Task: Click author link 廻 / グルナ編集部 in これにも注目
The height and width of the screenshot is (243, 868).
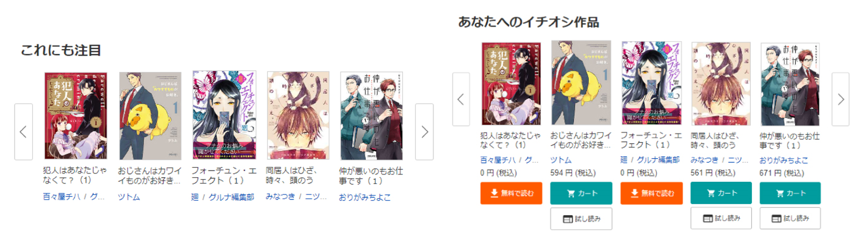Action: click(x=222, y=197)
